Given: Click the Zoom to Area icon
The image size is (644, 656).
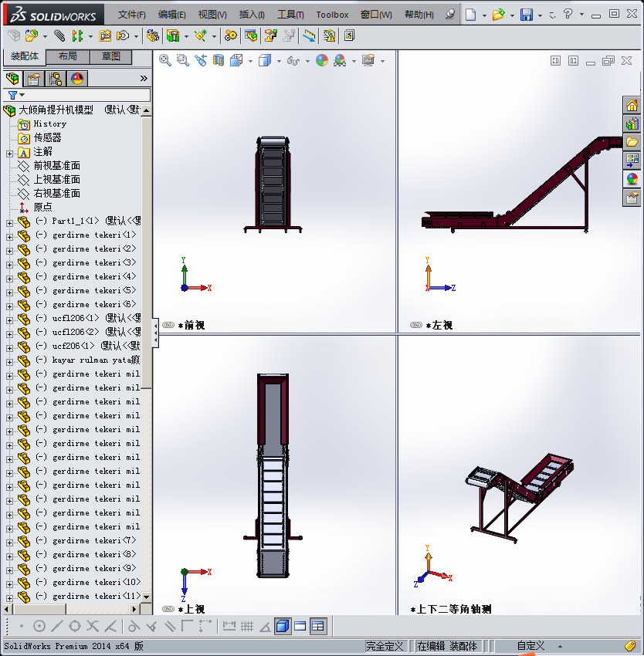Looking at the screenshot, I should [182, 61].
